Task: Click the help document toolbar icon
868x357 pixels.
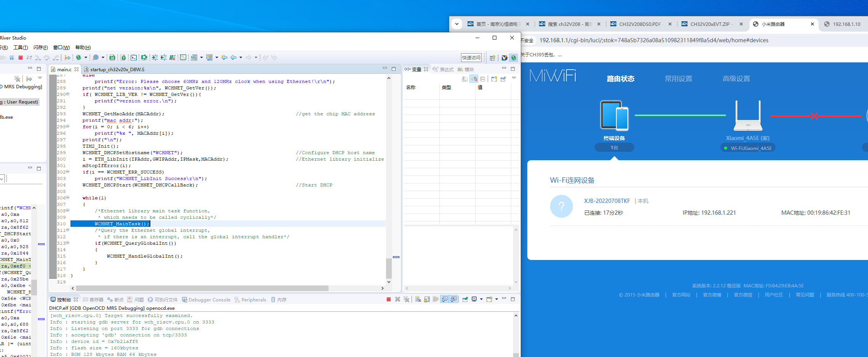Action: click(123, 57)
